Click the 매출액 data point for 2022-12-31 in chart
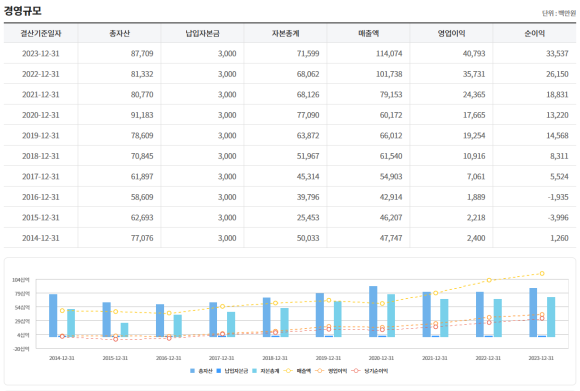The height and width of the screenshot is (391, 580). point(489,280)
